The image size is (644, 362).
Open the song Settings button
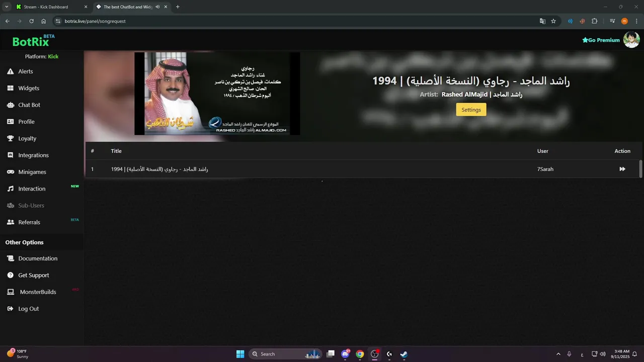pos(471,110)
